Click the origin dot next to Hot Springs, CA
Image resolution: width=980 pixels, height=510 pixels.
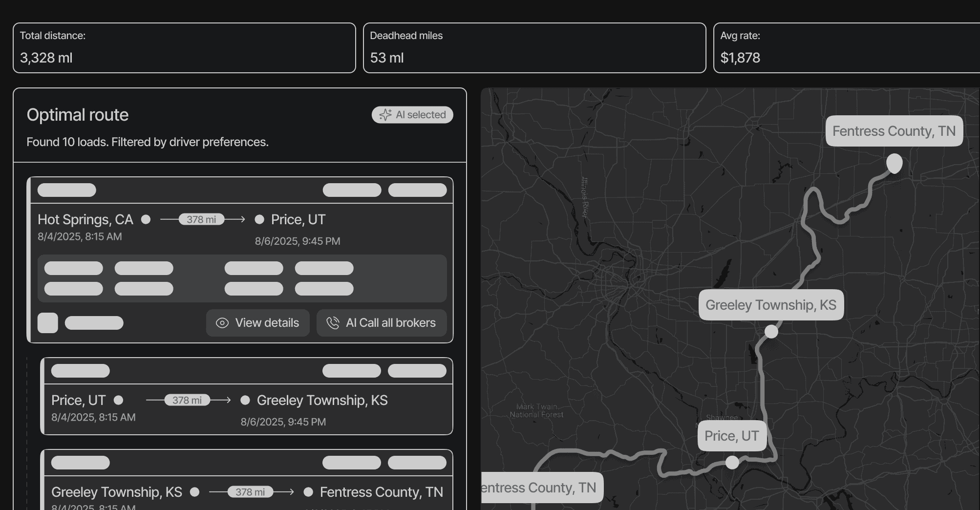146,219
